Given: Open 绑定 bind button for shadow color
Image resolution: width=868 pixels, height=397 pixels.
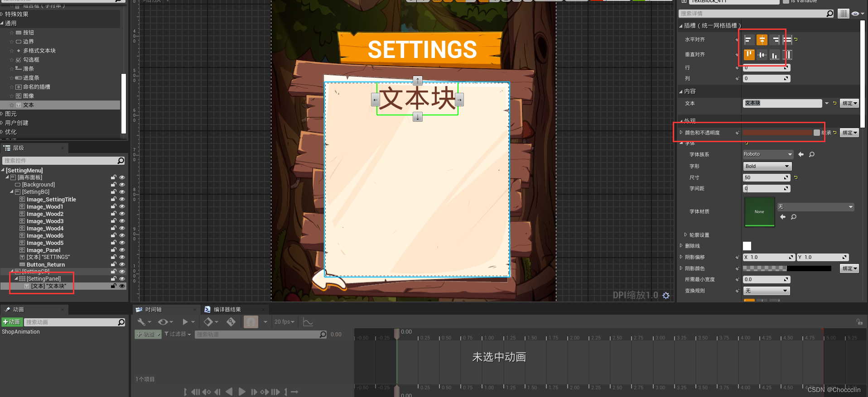Looking at the screenshot, I should pos(849,268).
